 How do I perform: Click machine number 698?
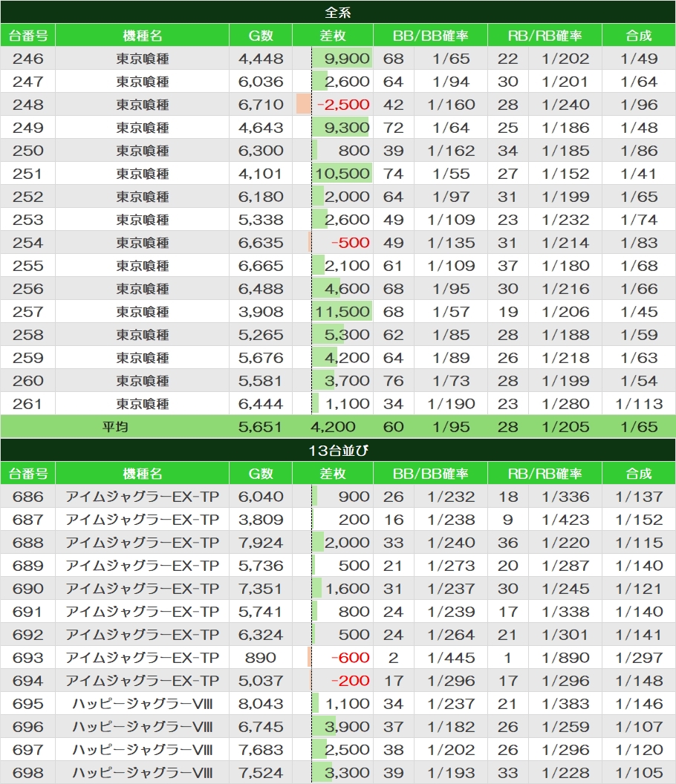point(28,773)
